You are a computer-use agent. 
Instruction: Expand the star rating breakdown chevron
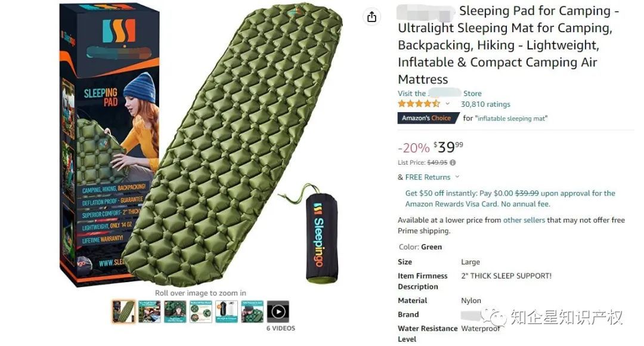point(448,104)
